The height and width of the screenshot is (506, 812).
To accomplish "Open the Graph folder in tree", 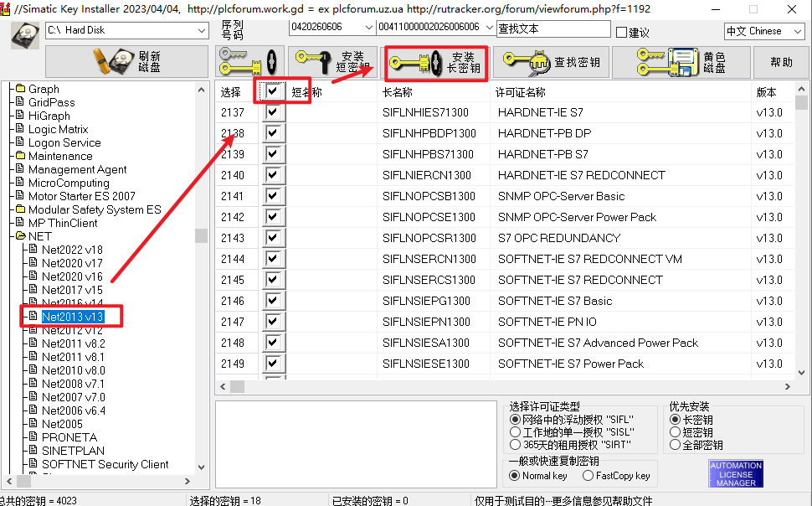I will (44, 89).
